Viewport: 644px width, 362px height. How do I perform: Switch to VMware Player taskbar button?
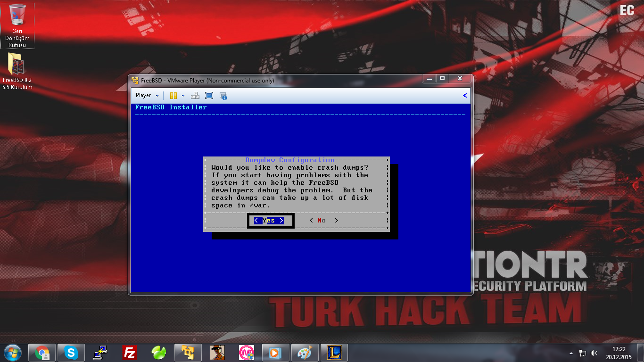point(188,353)
